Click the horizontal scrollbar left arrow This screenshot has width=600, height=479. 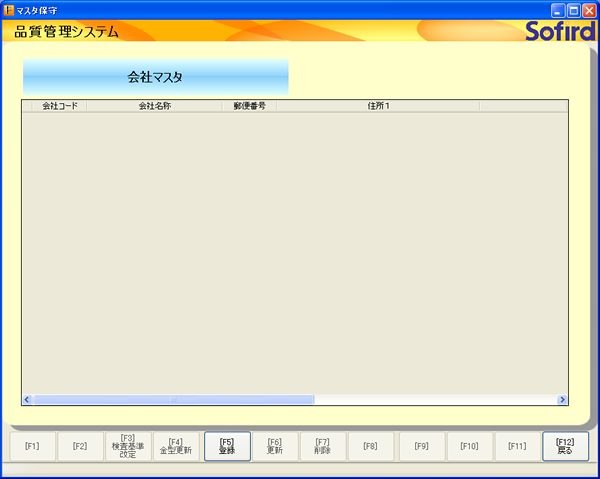pos(27,399)
